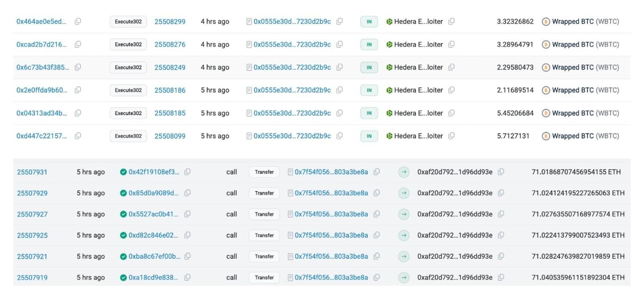Select address 0xaf20d792 in 25507921 row
The height and width of the screenshot is (299, 644).
pyautogui.click(x=455, y=256)
